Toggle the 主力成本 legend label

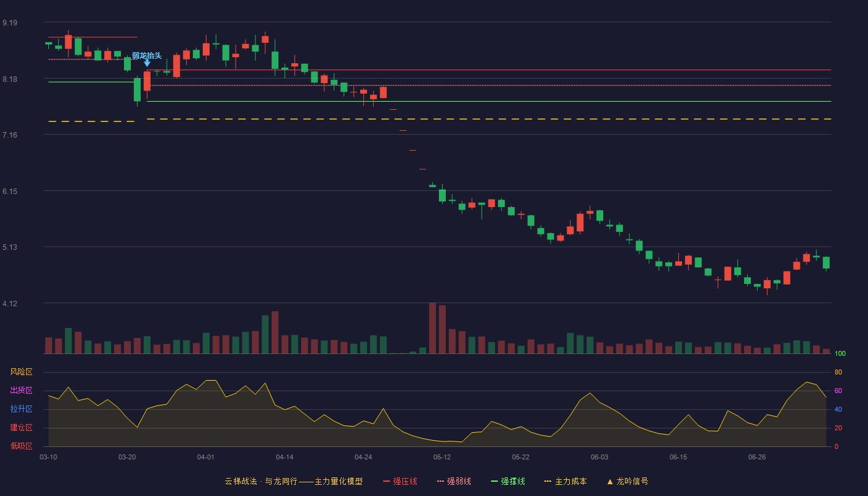[570, 482]
